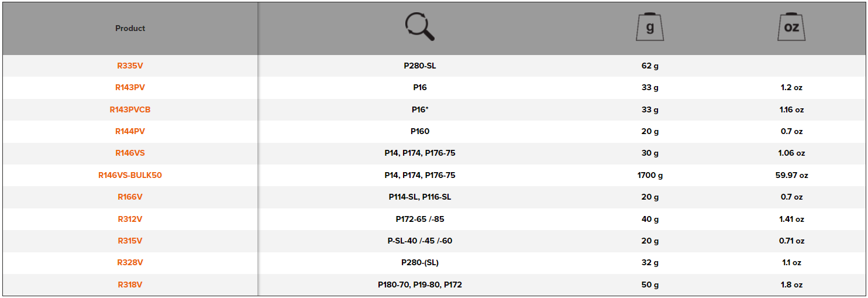The width and height of the screenshot is (868, 298).
Task: Open the R312V product link
Action: click(x=130, y=219)
